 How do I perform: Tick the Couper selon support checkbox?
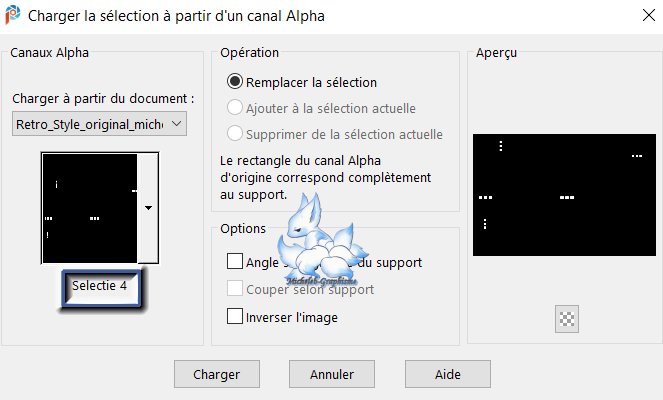pyautogui.click(x=235, y=289)
